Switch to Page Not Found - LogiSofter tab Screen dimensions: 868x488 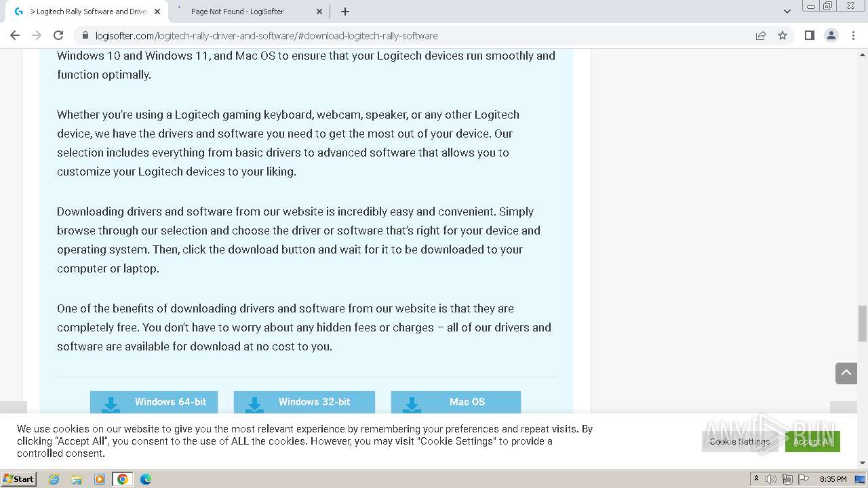click(x=237, y=12)
